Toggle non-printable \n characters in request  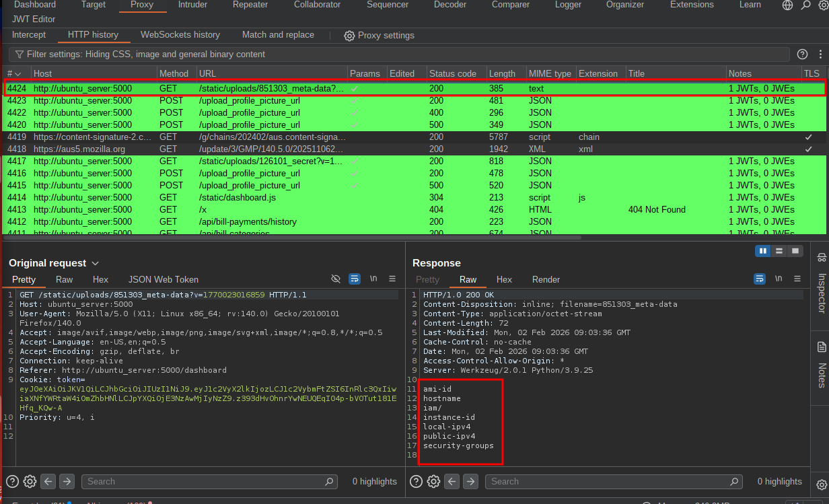[x=373, y=279]
